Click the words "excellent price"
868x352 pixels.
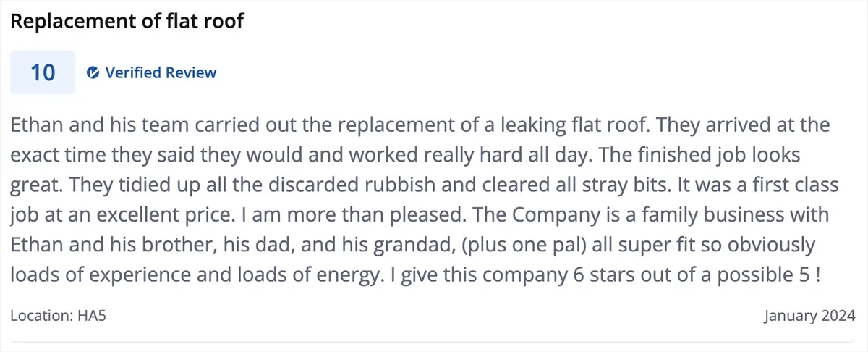tap(147, 215)
